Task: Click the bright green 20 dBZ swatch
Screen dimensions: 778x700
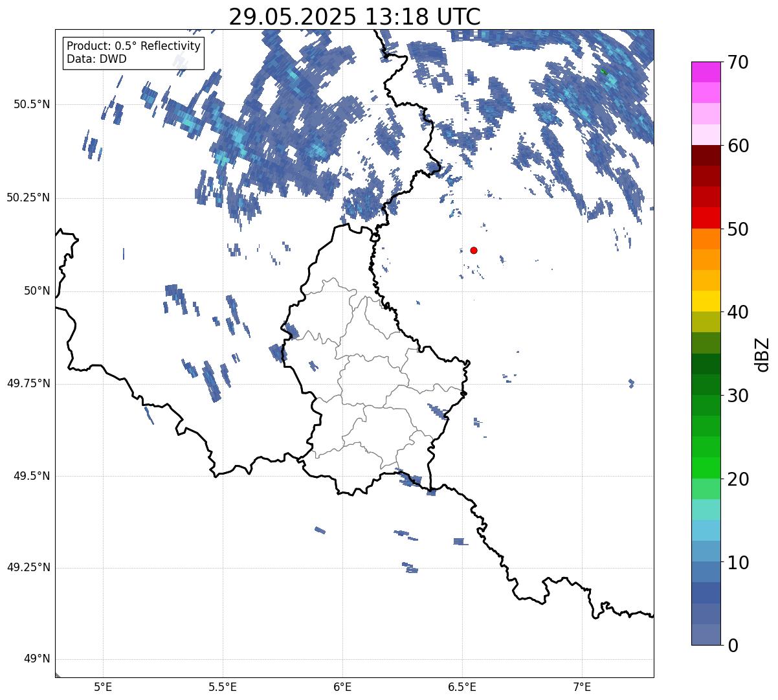Action: coord(706,468)
